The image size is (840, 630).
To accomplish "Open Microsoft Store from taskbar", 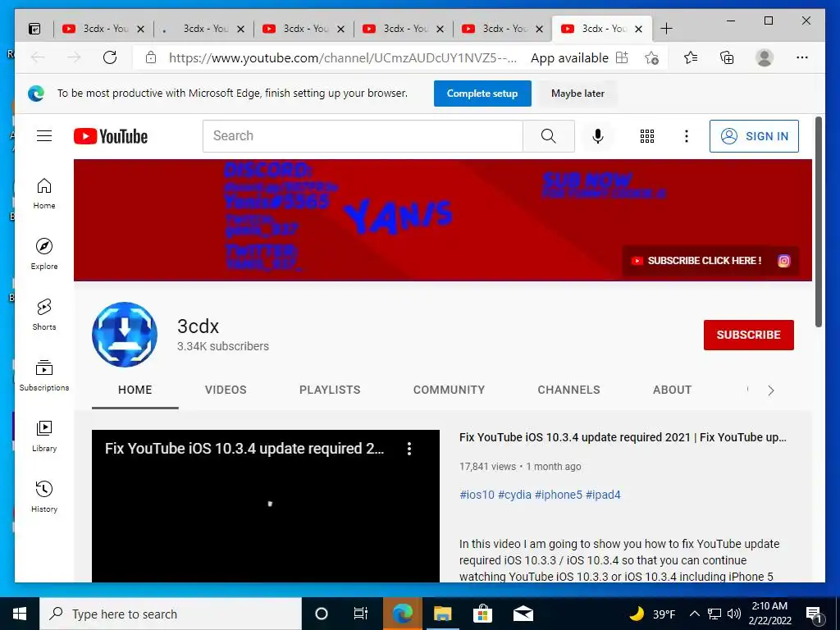I will (x=482, y=614).
